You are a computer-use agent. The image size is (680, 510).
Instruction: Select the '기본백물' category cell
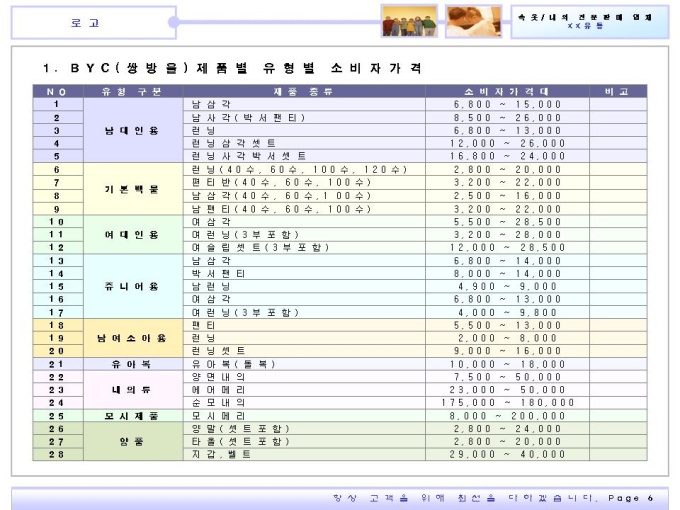(x=133, y=189)
